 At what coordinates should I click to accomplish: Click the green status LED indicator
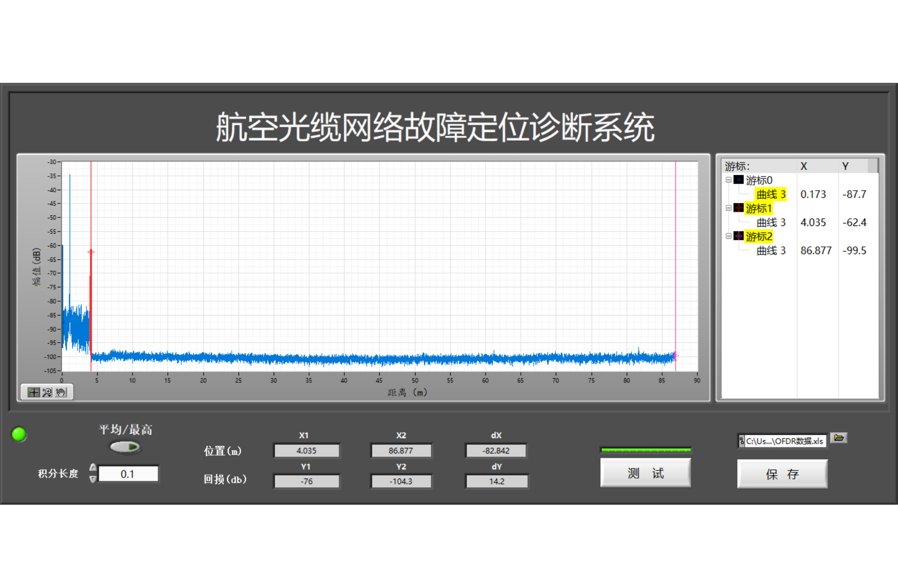click(19, 434)
